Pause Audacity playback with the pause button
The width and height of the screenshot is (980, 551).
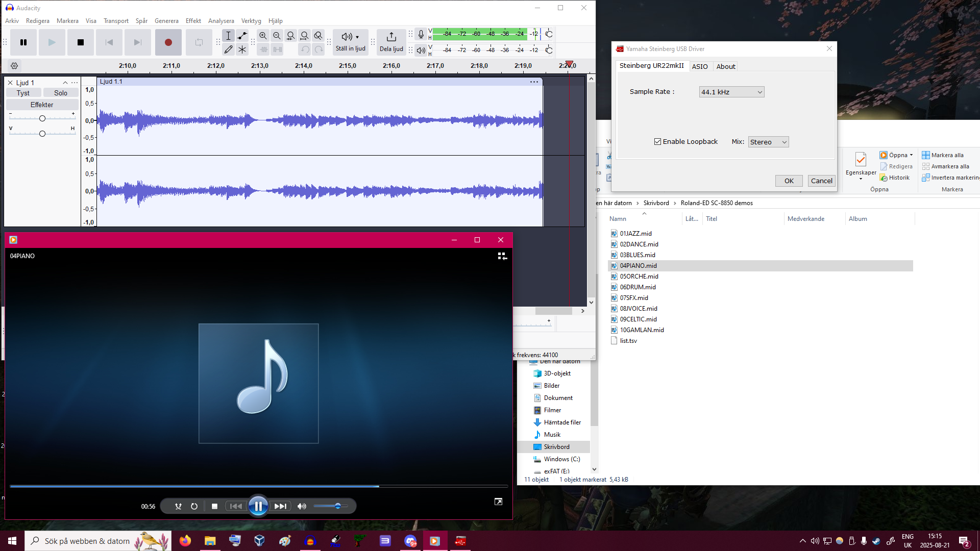tap(23, 42)
